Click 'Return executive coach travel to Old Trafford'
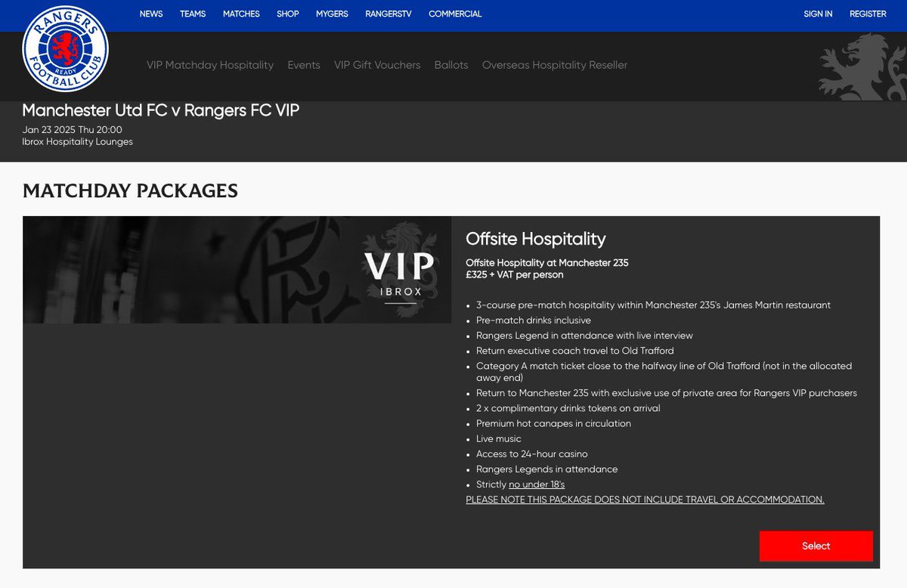The height and width of the screenshot is (588, 907). [x=574, y=351]
